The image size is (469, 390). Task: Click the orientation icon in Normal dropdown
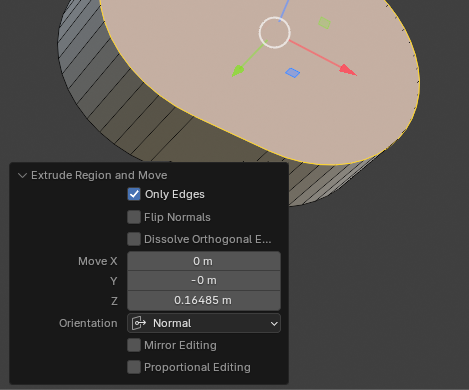tap(139, 323)
